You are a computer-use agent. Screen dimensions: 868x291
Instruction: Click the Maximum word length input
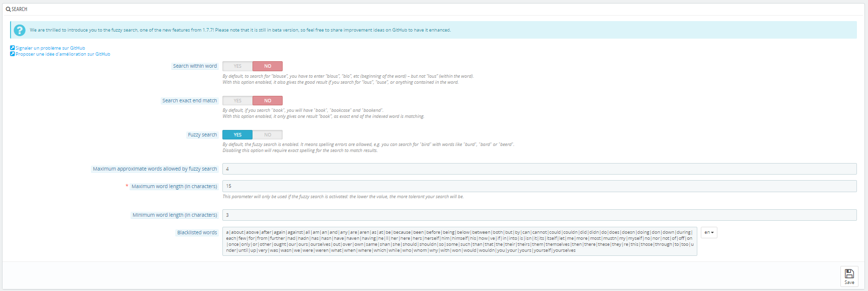539,186
